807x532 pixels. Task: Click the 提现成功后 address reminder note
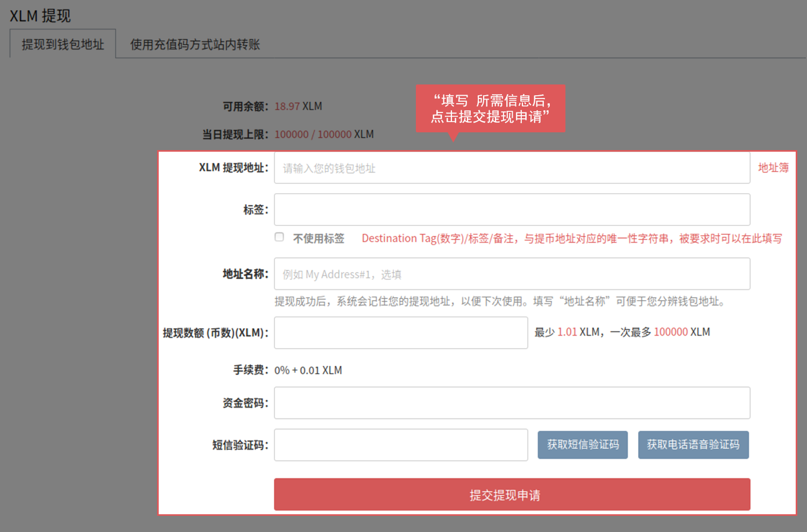click(501, 301)
